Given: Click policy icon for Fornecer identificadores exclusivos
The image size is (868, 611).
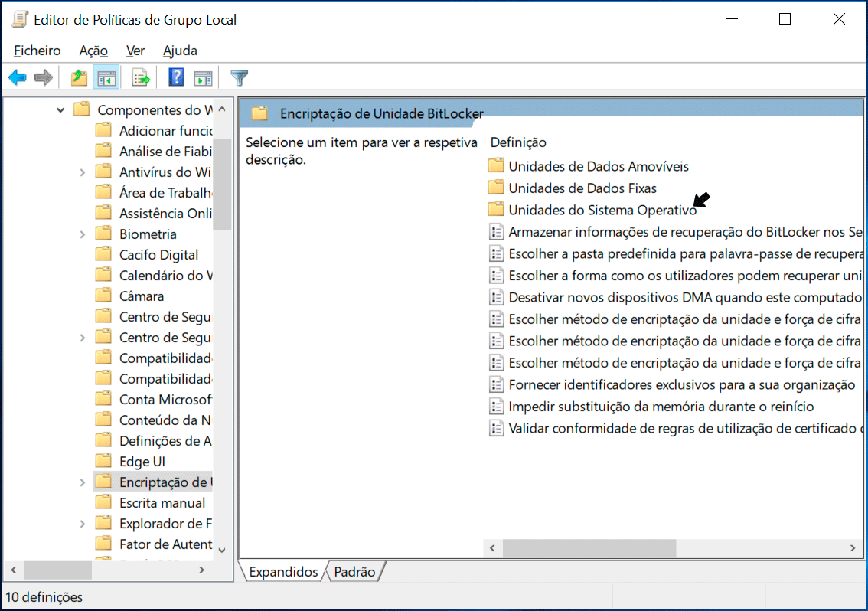Looking at the screenshot, I should (496, 384).
